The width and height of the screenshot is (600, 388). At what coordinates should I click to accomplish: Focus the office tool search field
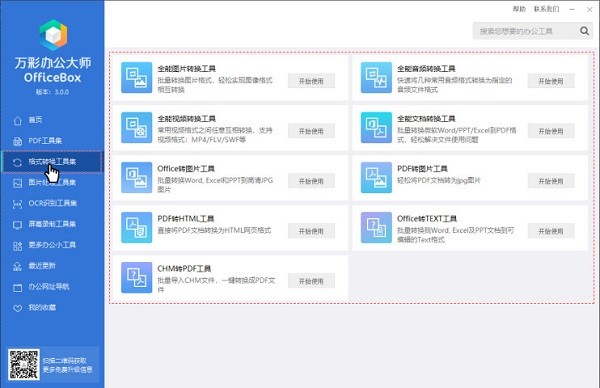525,31
